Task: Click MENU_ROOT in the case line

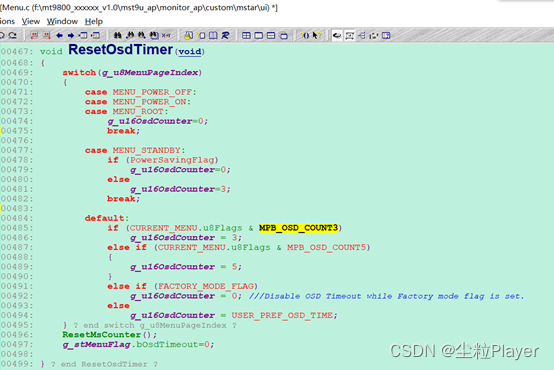Action: click(138, 111)
